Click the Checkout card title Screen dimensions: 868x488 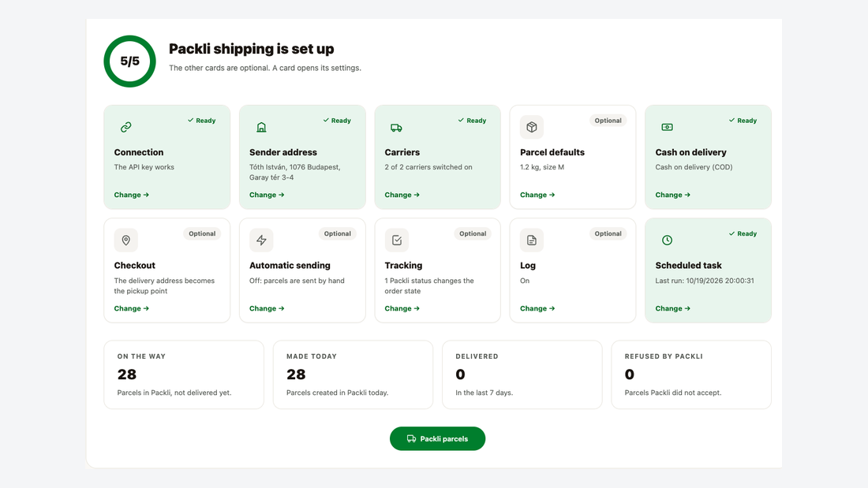tap(134, 266)
